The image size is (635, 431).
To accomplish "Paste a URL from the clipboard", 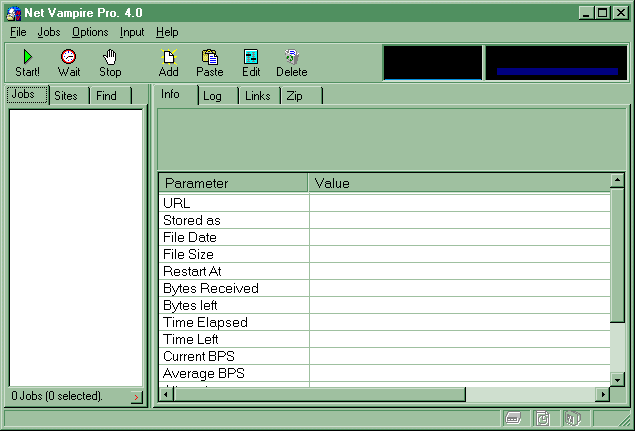I will (x=209, y=63).
